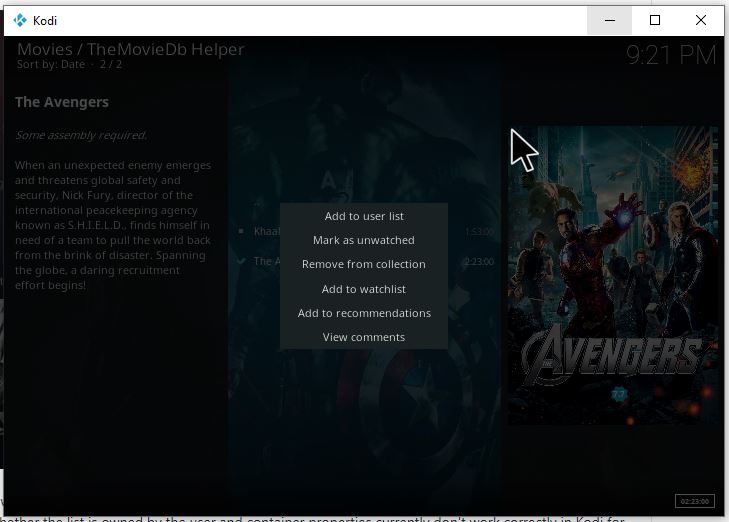Select Mark as unwatched option
The image size is (729, 522).
click(364, 240)
